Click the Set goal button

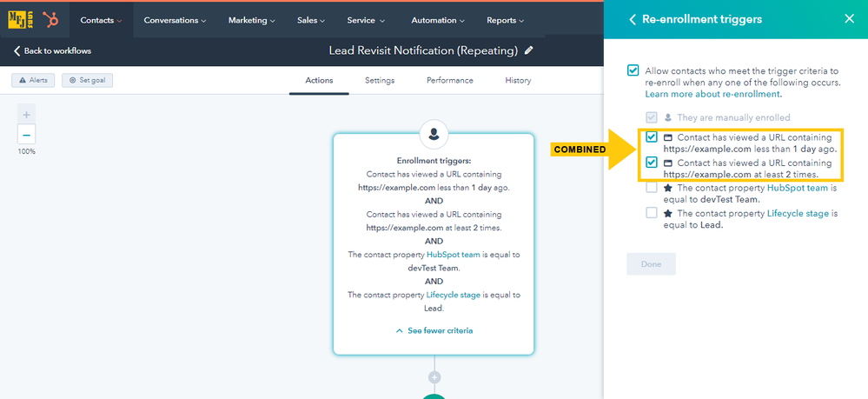tap(88, 80)
